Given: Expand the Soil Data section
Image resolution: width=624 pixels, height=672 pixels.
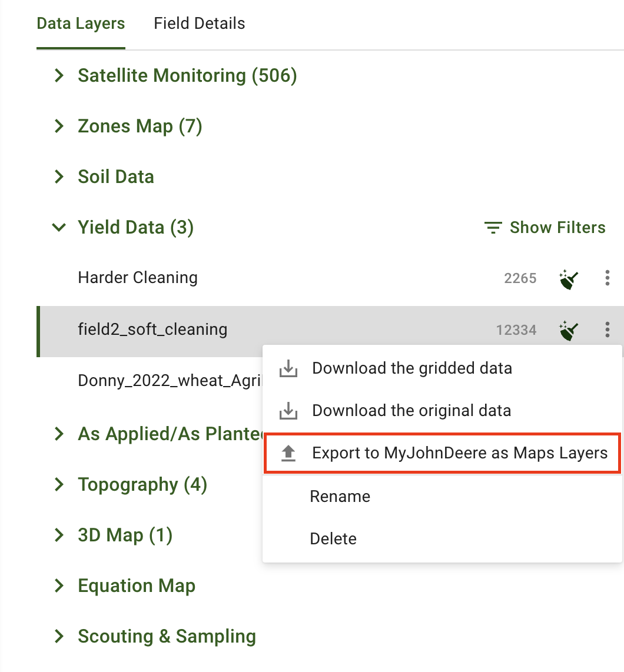Looking at the screenshot, I should [59, 177].
